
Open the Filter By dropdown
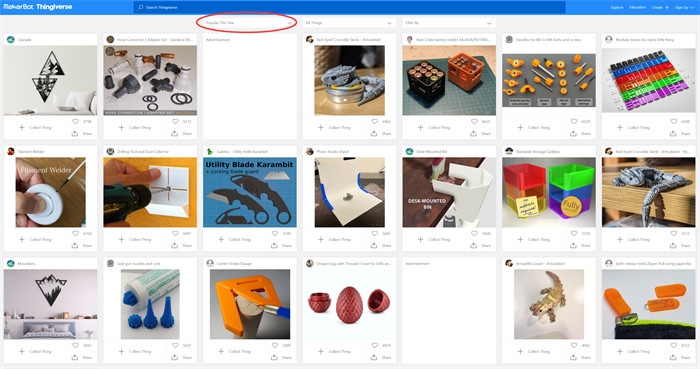coord(448,23)
